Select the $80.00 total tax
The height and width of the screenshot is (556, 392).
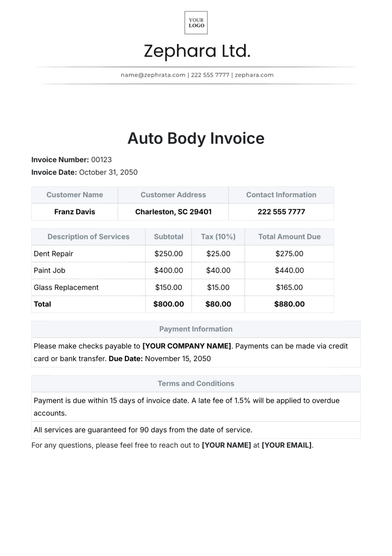(x=218, y=304)
